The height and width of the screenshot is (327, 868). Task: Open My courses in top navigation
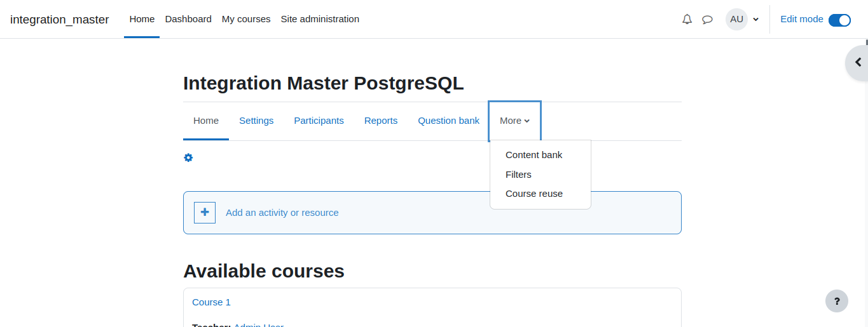pos(246,19)
